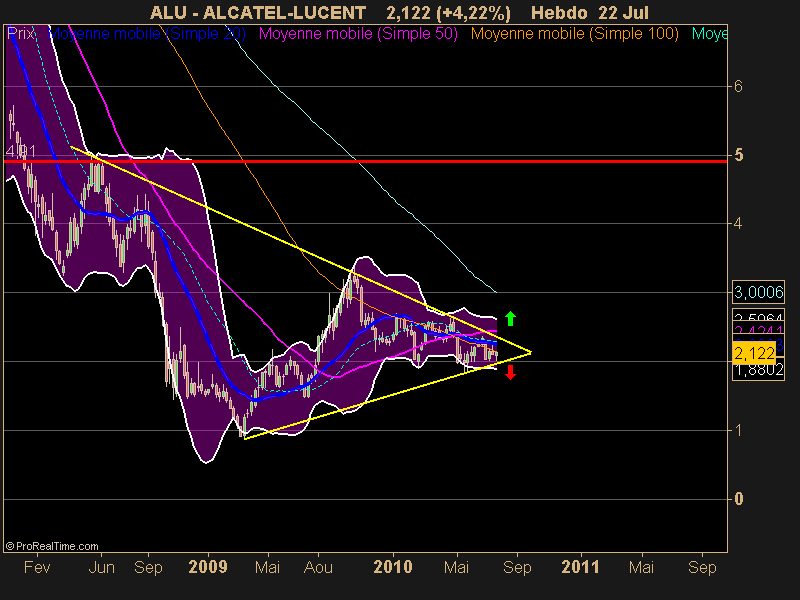The image size is (800, 600).
Task: Click the 22 Jul date label
Action: pos(623,13)
